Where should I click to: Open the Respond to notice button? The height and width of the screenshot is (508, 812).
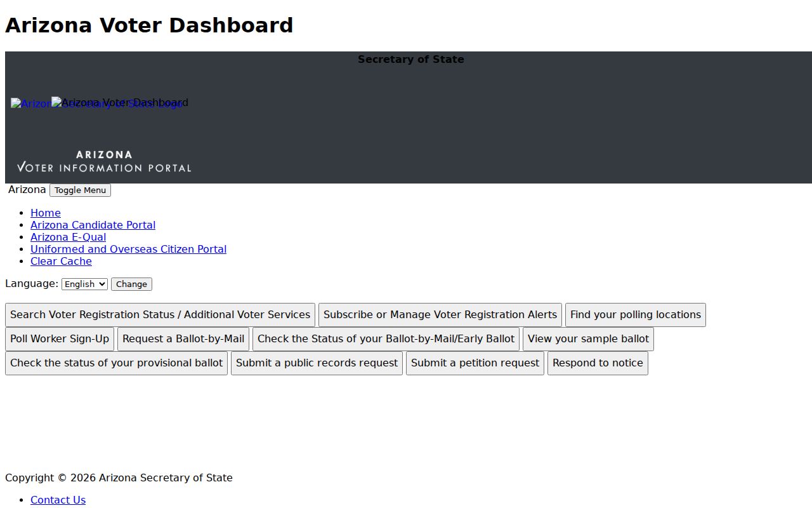click(x=598, y=363)
